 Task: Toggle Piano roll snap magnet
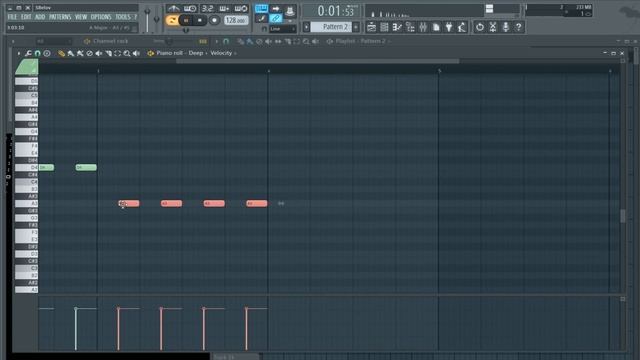point(38,53)
